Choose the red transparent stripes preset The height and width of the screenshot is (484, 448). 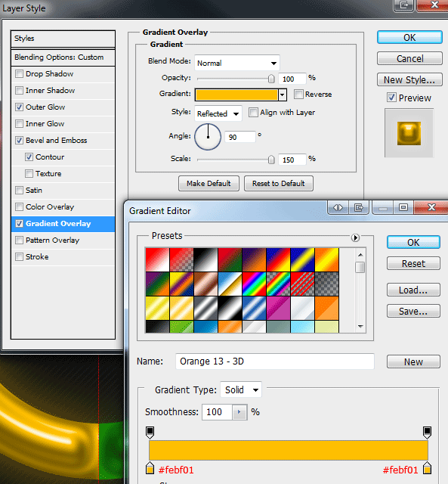click(x=302, y=284)
